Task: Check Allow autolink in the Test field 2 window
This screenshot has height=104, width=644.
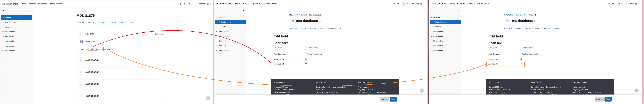Action: point(521,64)
